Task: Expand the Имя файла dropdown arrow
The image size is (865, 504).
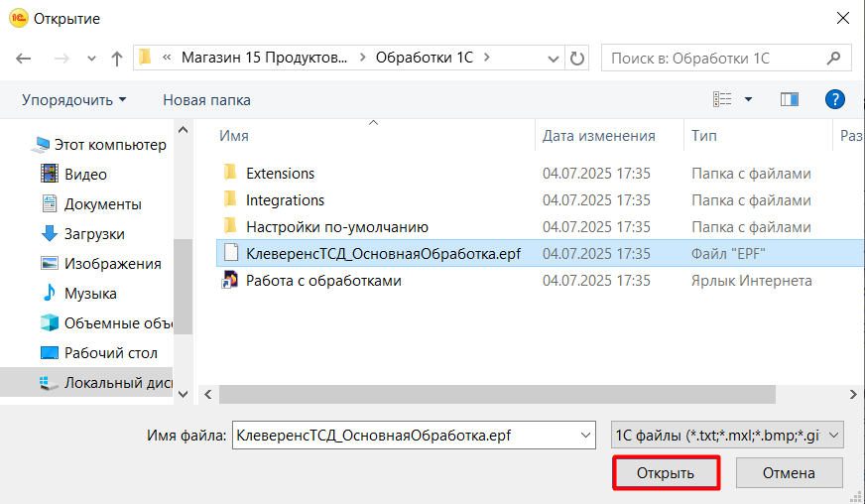Action: pos(586,436)
